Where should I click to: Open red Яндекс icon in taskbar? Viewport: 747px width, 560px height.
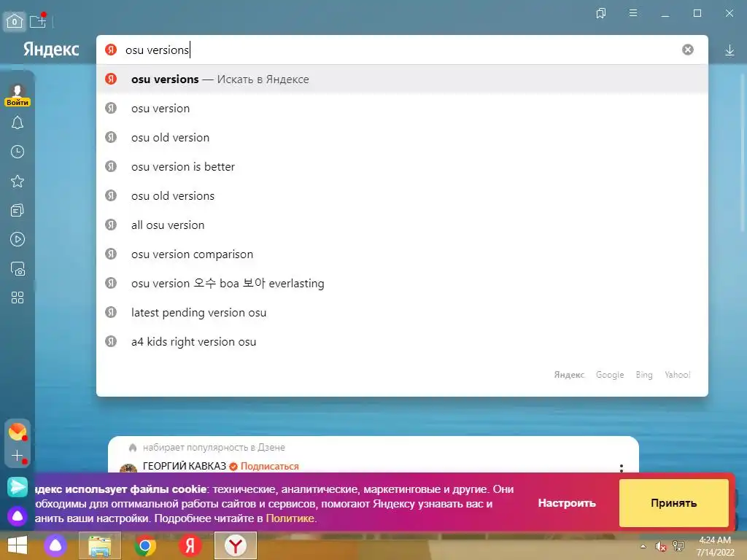tap(190, 545)
